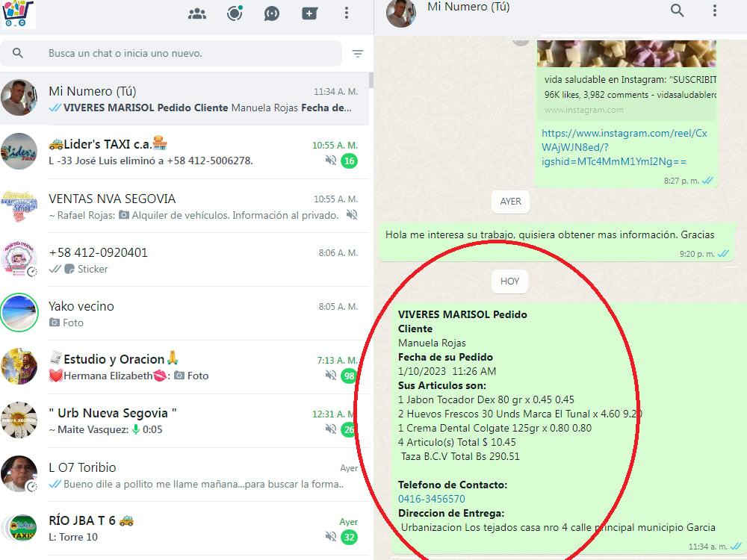Click the unread badge 16 on Lider's TAXI
The image size is (747, 560).
[x=349, y=161]
